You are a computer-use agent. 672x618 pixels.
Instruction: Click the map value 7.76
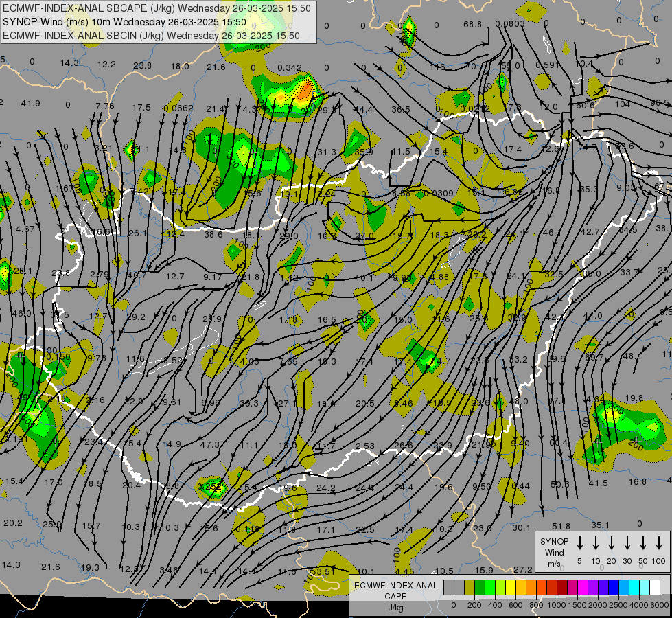105,106
